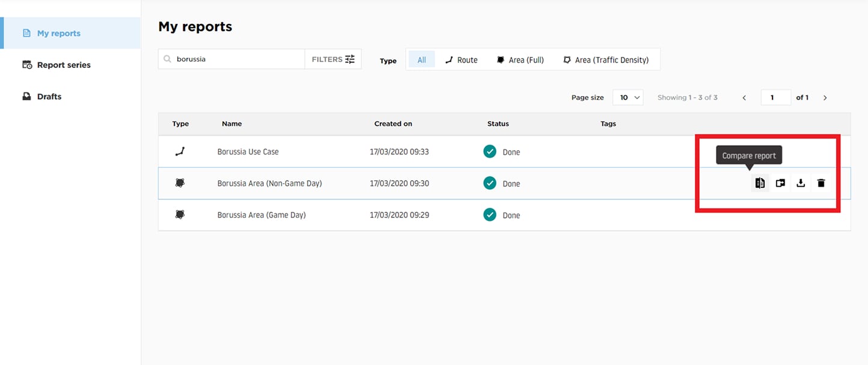Image resolution: width=868 pixels, height=365 pixels.
Task: Click the My reports page heading
Action: coord(195,26)
